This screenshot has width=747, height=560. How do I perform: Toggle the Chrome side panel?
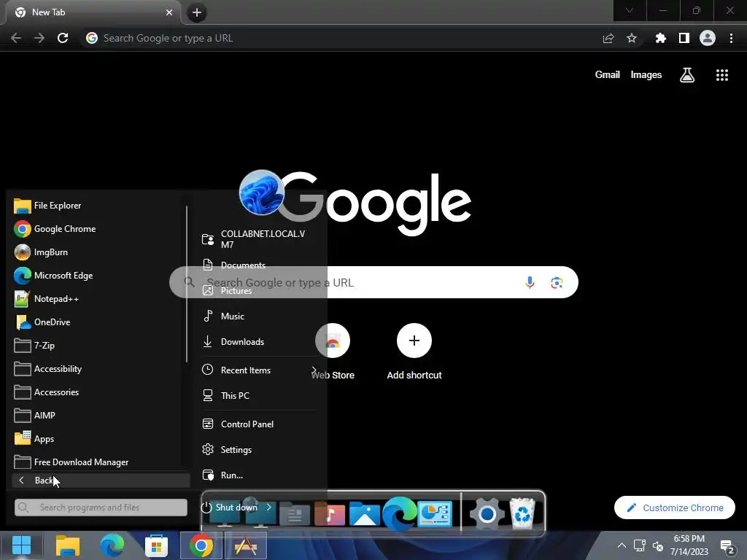(x=684, y=38)
